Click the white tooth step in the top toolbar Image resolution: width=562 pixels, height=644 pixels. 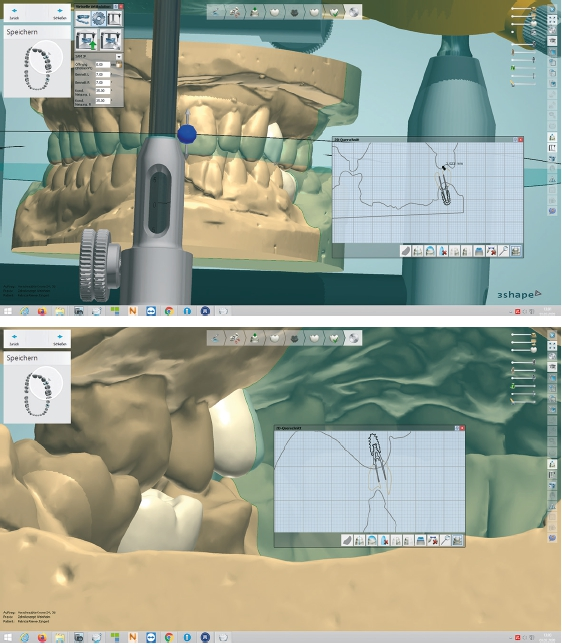pos(274,12)
